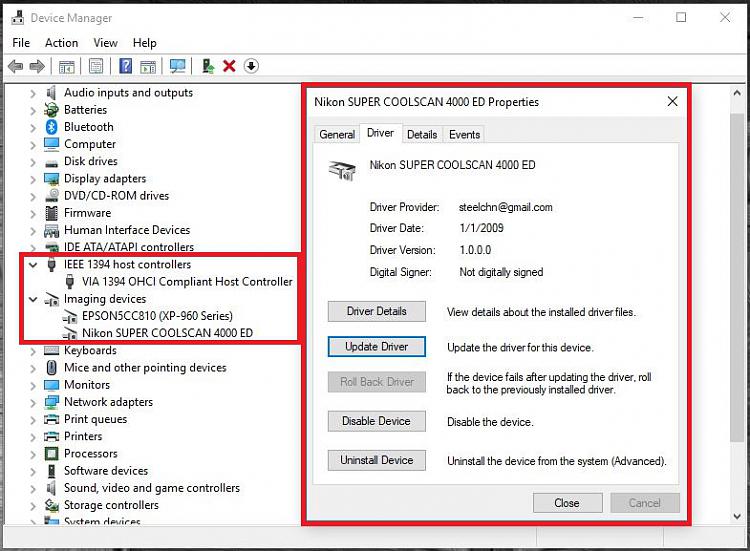Image resolution: width=750 pixels, height=551 pixels.
Task: Expand the Print queues node
Action: click(x=33, y=420)
